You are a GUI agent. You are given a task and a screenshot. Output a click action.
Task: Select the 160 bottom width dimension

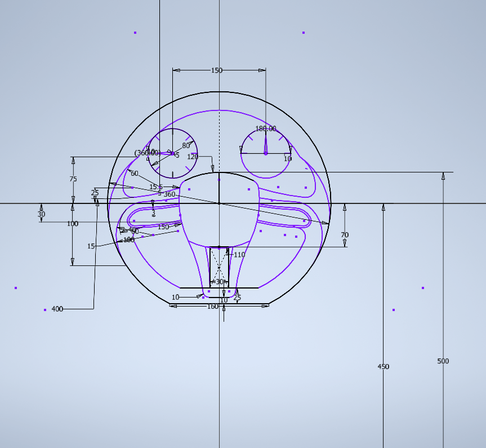click(x=213, y=307)
